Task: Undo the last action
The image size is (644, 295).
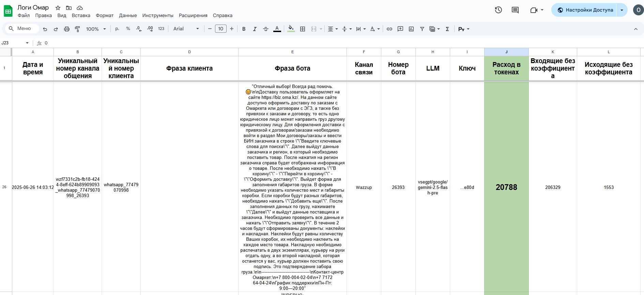Action: 45,29
